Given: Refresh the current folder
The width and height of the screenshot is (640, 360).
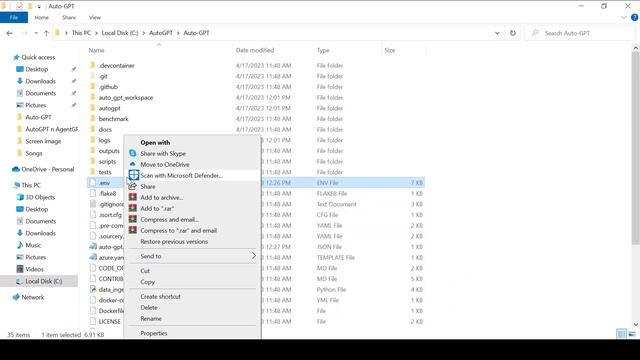Looking at the screenshot, I should [513, 33].
